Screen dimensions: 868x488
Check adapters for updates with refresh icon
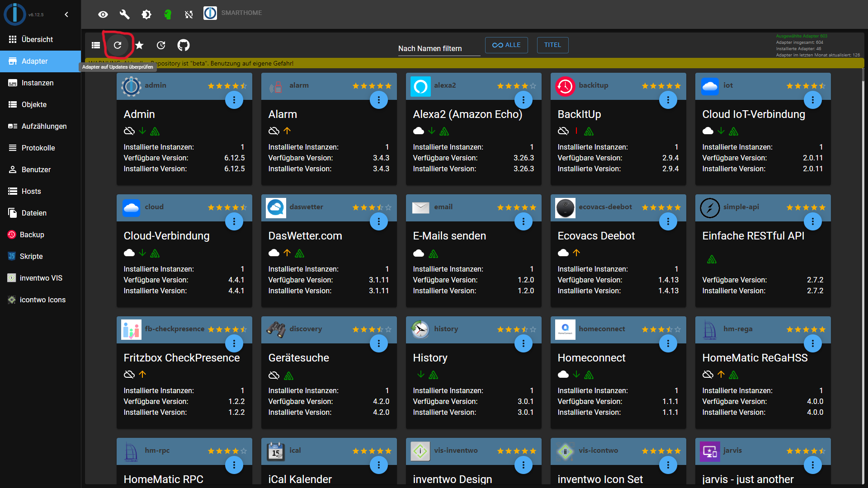(118, 45)
